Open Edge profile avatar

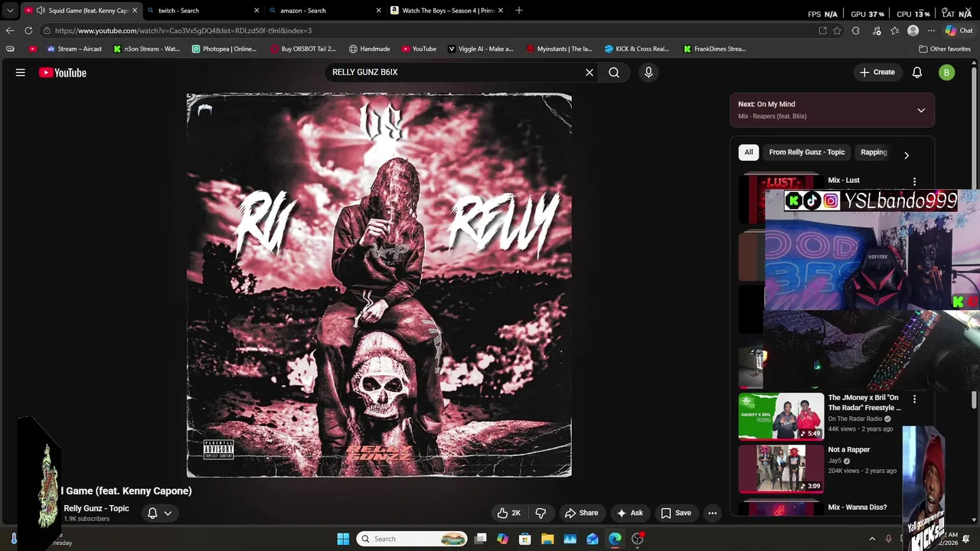click(913, 31)
